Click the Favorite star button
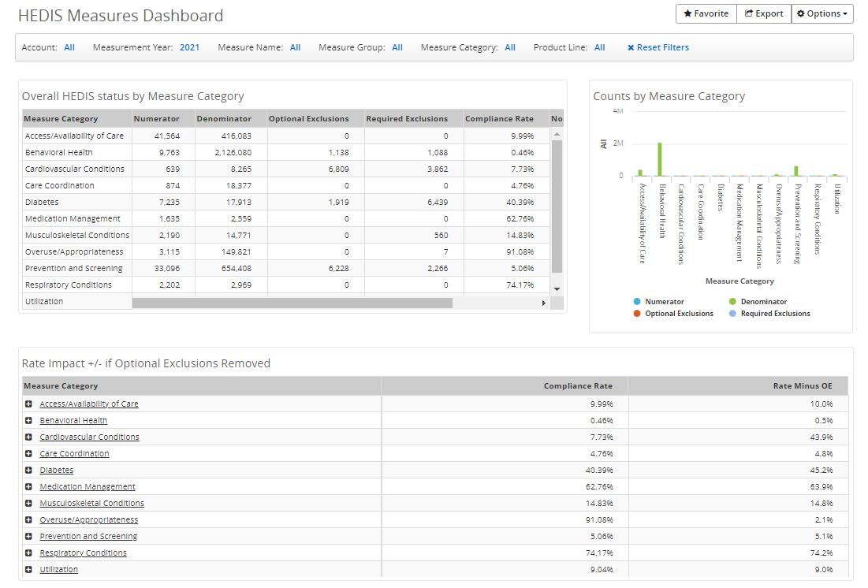Image resolution: width=868 pixels, height=588 pixels. pyautogui.click(x=706, y=14)
